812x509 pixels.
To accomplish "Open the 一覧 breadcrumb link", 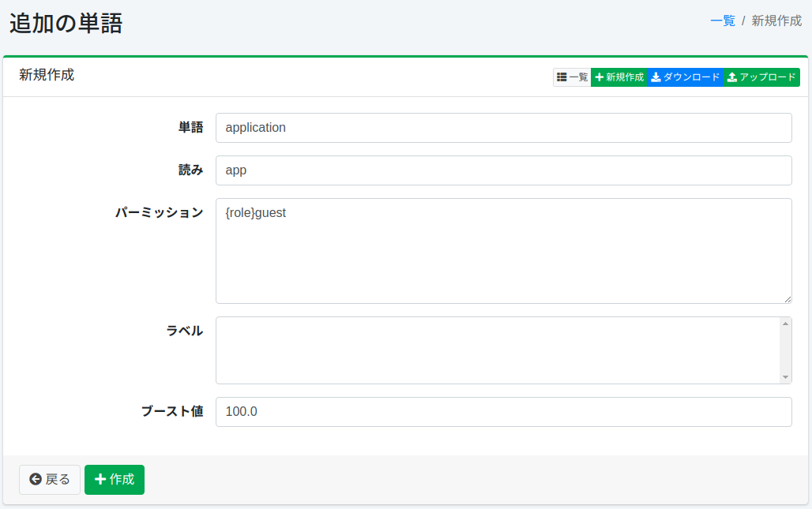I will coord(722,21).
